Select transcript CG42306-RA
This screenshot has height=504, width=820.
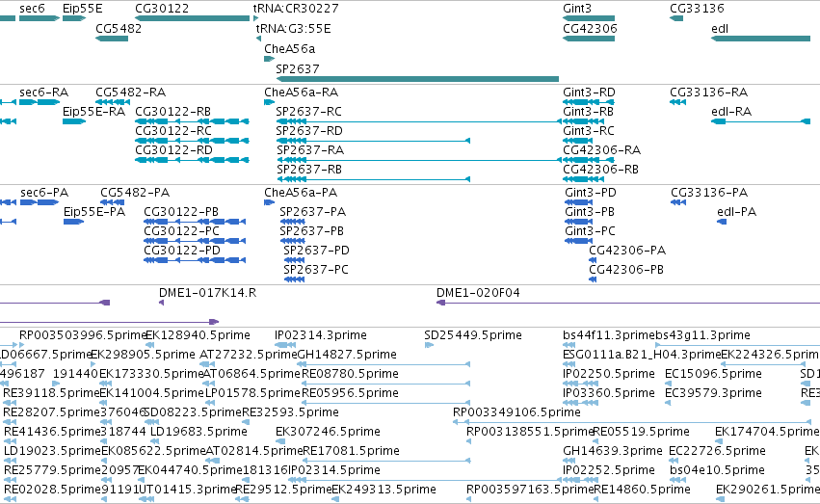[601, 150]
